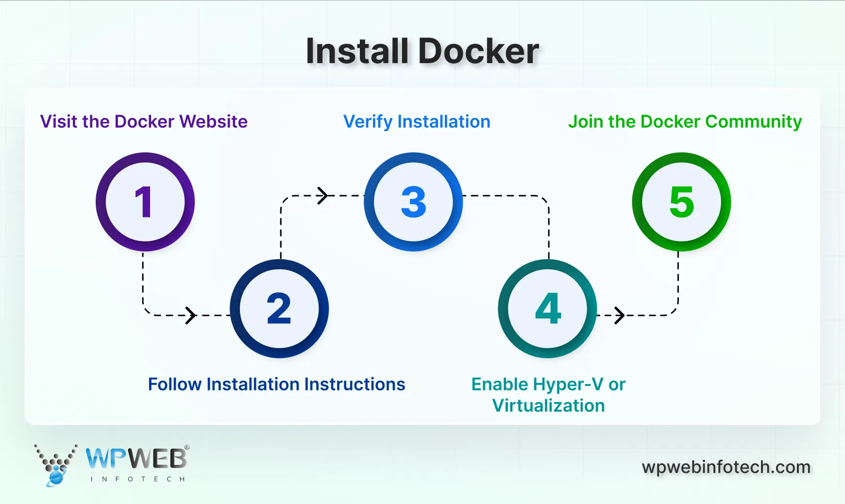Select the 'Visit the Docker Website' heading
The width and height of the screenshot is (845, 504).
[144, 122]
